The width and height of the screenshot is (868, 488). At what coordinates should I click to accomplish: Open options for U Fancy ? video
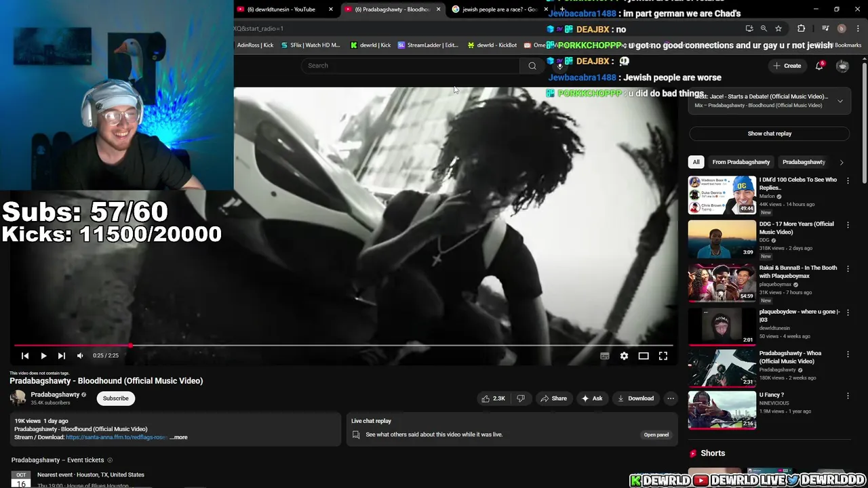click(x=848, y=396)
